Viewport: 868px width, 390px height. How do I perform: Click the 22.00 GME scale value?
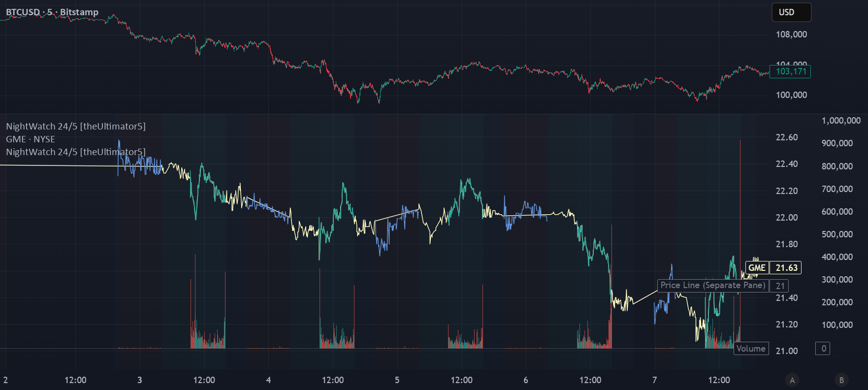pos(787,218)
